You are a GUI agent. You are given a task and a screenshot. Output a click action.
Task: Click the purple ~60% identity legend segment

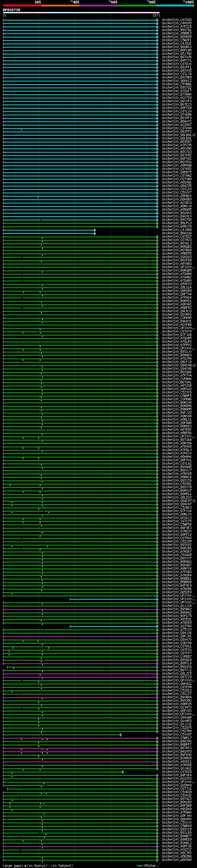[98, 6]
